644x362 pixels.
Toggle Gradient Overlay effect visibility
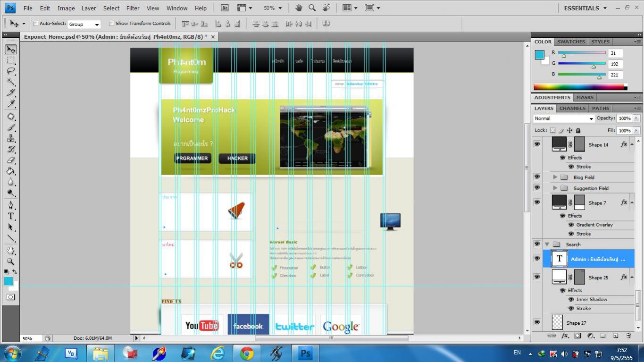click(x=571, y=225)
